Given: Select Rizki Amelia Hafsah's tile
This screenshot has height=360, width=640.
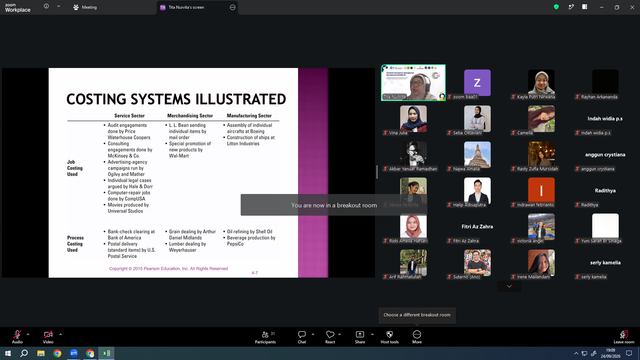Looking at the screenshot, I should (413, 226).
